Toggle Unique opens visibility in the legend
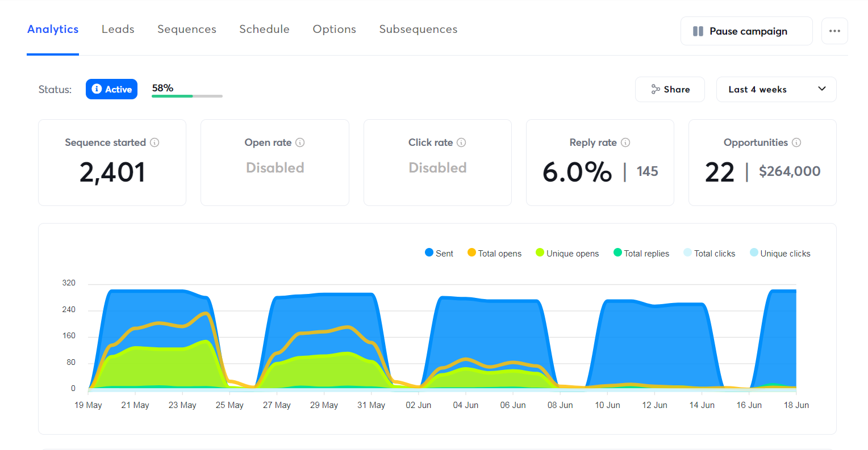The height and width of the screenshot is (450, 868). pos(566,253)
